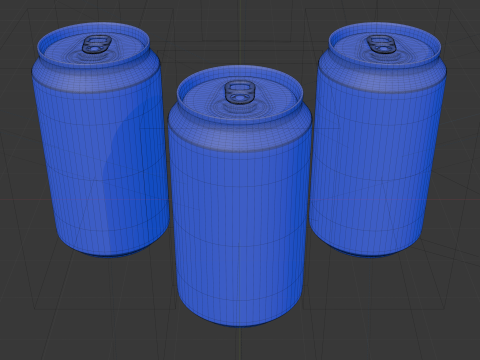480x360 pixels.
Task: Select the left blue soda can
Action: click(100, 140)
